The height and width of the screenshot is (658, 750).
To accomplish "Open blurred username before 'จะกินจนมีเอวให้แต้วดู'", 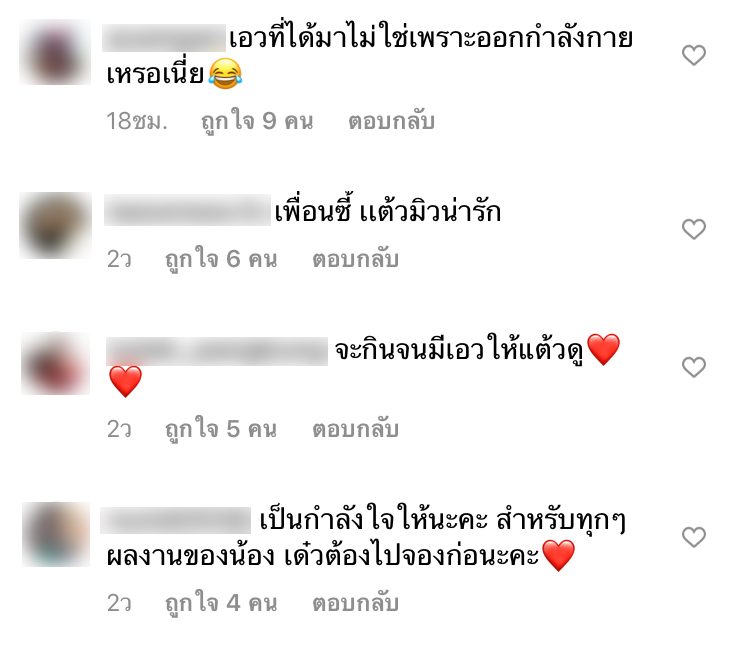I will [x=217, y=351].
